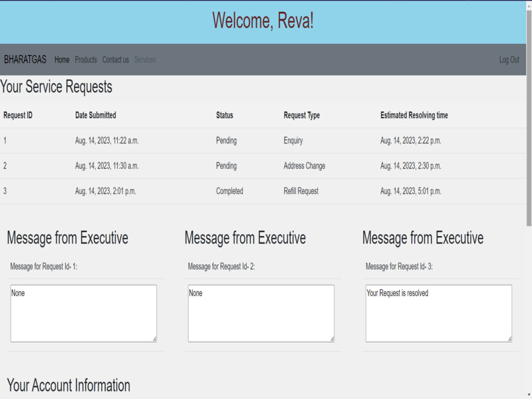Open the Products page in navbar
Screen dimensions: 532x399
tap(86, 60)
